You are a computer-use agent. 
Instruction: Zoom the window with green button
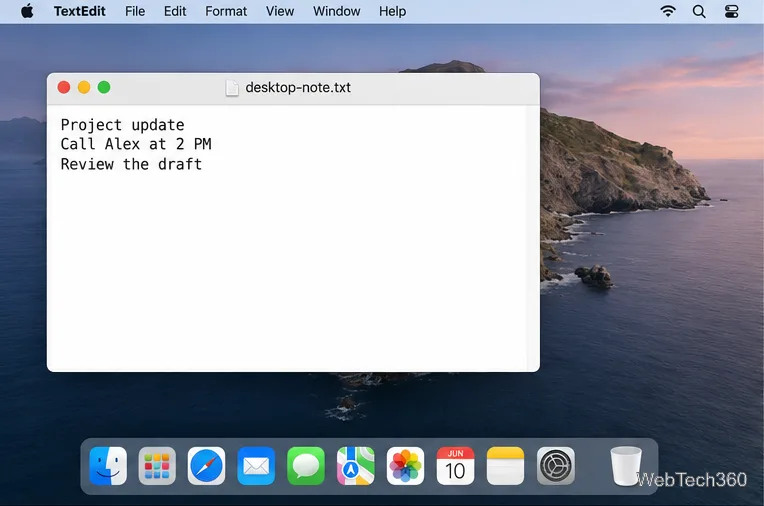tap(104, 87)
